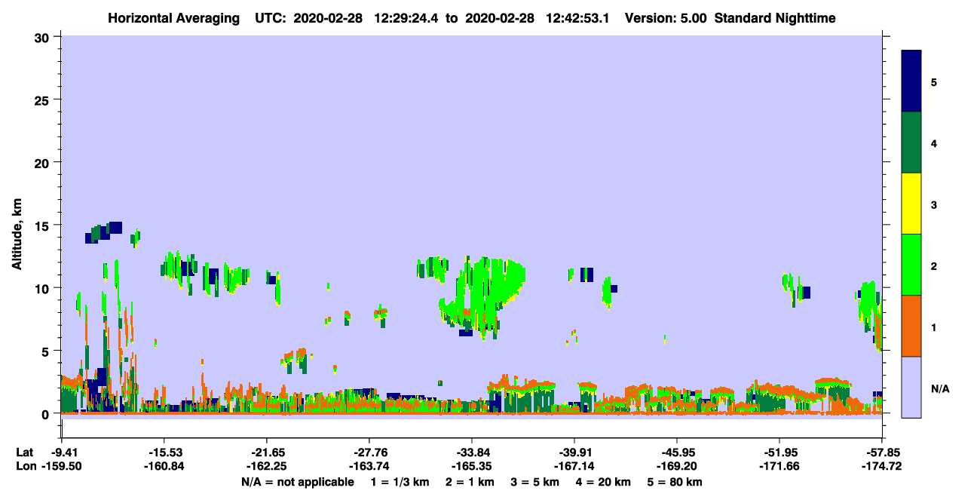
Task: Click the 'N/A = not applicable' legend note
Action: pos(298,482)
